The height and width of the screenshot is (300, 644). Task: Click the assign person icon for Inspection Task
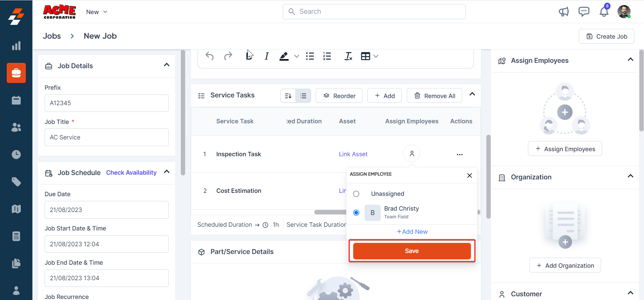412,154
